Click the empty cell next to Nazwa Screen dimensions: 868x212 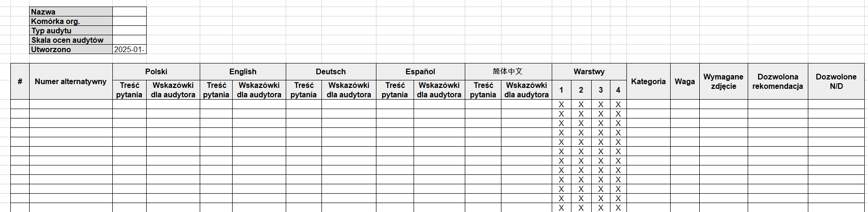(x=129, y=12)
